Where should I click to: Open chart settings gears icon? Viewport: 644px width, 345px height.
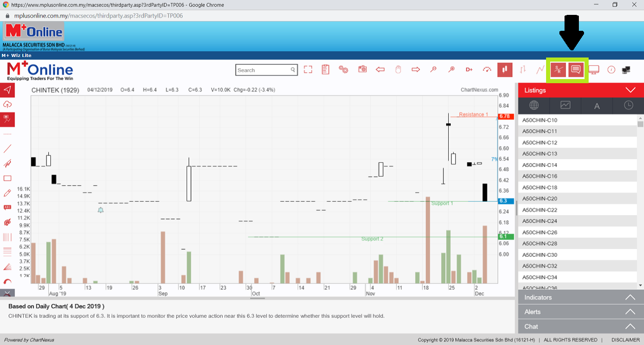point(344,70)
